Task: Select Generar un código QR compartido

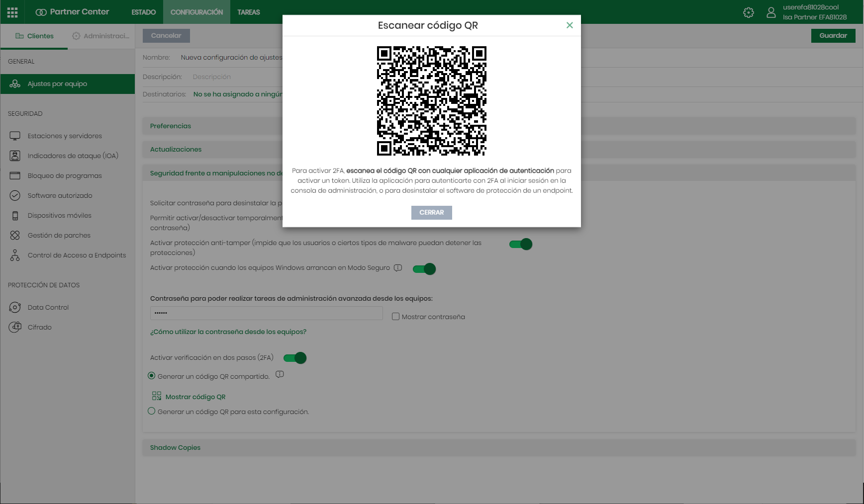Action: click(151, 376)
